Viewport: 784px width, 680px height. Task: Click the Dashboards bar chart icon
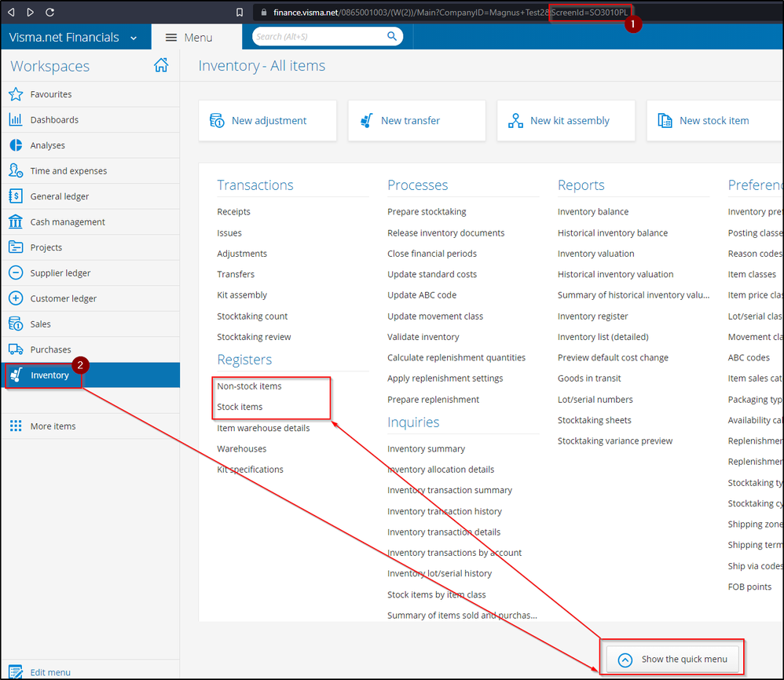coord(16,119)
